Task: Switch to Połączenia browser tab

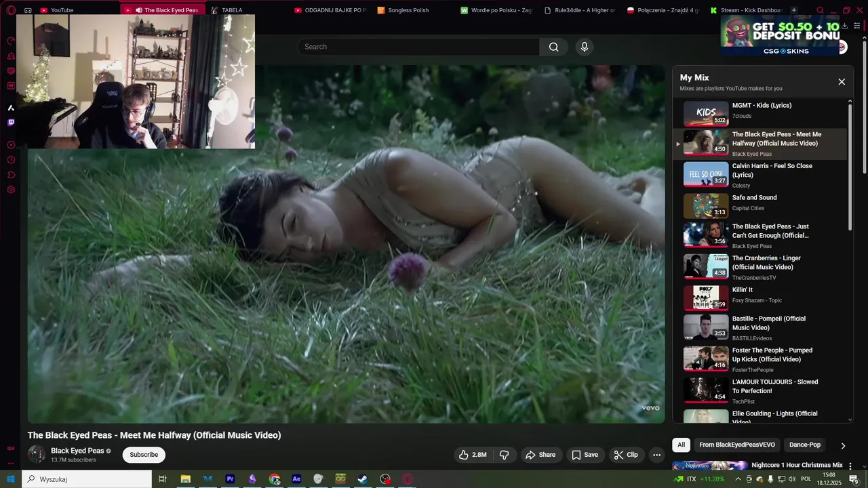Action: coord(663,10)
